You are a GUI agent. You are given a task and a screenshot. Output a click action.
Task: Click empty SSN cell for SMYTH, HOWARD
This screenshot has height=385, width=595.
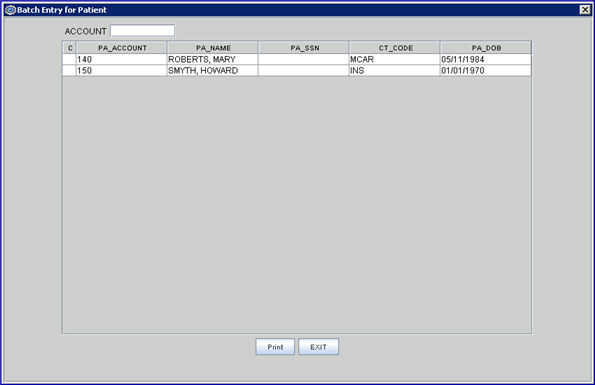pyautogui.click(x=304, y=71)
